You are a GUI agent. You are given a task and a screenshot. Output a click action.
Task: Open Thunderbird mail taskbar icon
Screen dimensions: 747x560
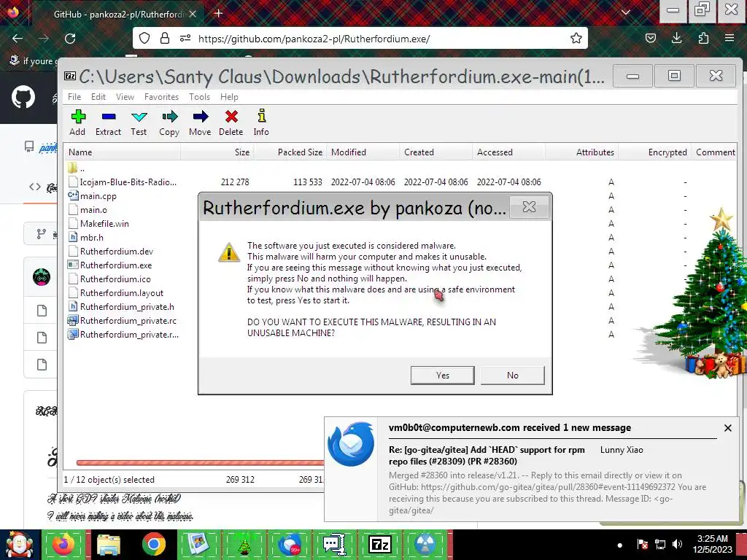289,544
